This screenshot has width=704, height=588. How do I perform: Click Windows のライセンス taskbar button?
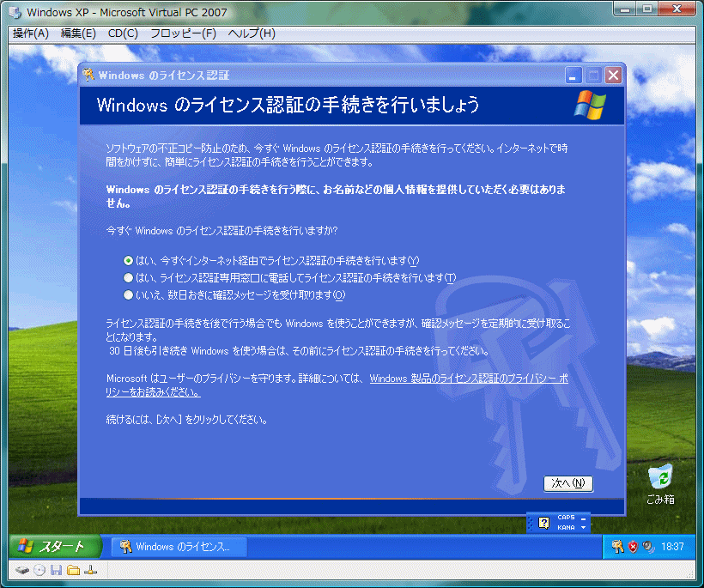[x=179, y=547]
